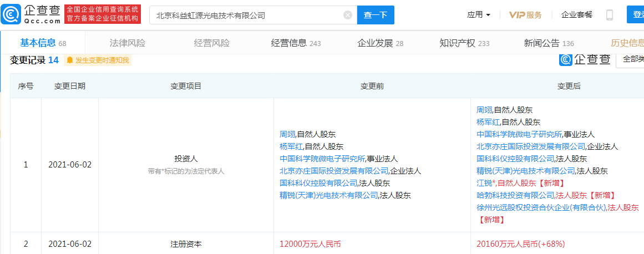Click the 查一下 search button
This screenshot has height=254, width=644.
(x=376, y=15)
